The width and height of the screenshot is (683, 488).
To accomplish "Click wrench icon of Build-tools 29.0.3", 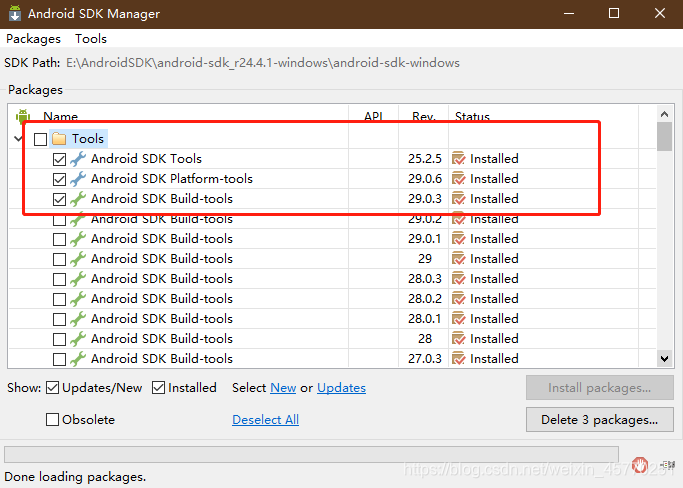I will pos(78,199).
